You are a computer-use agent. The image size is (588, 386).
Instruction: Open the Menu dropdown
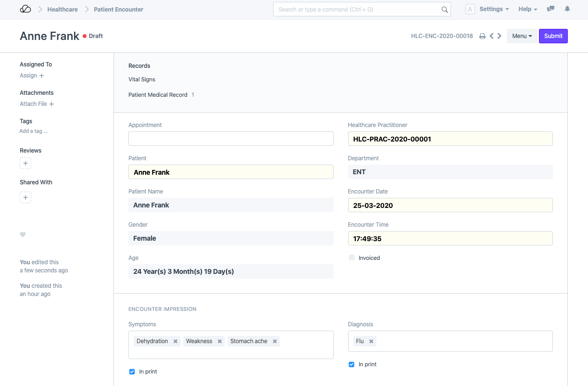click(522, 36)
